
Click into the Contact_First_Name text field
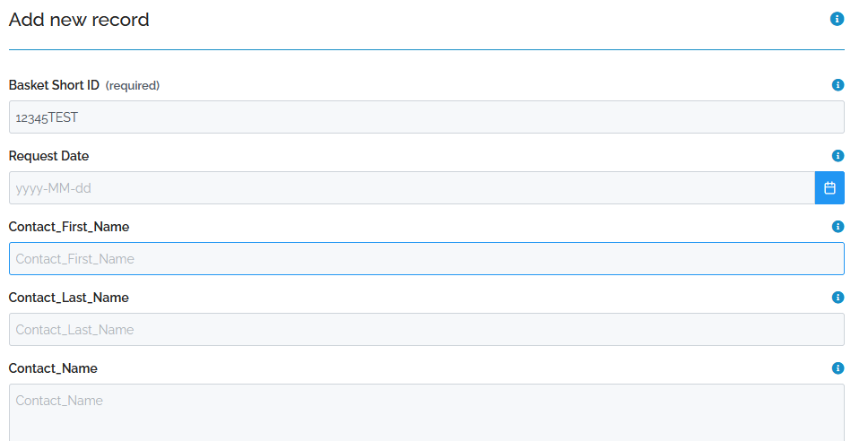[x=426, y=259]
